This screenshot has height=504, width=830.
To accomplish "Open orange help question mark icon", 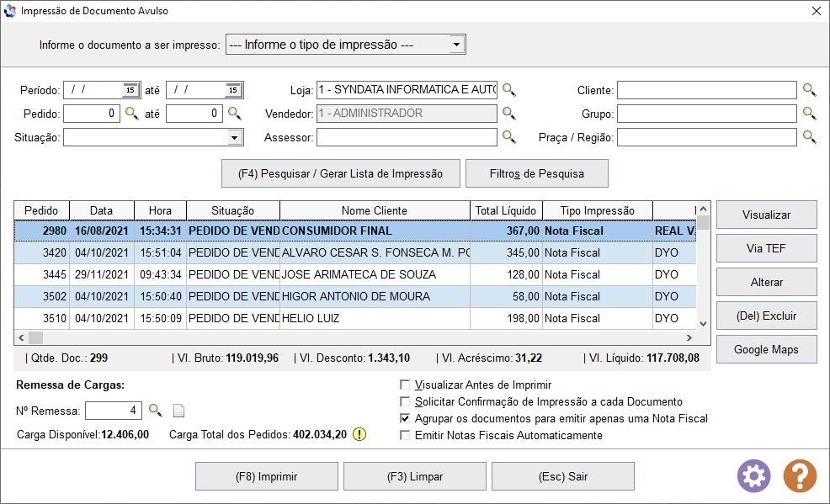I will (x=800, y=476).
